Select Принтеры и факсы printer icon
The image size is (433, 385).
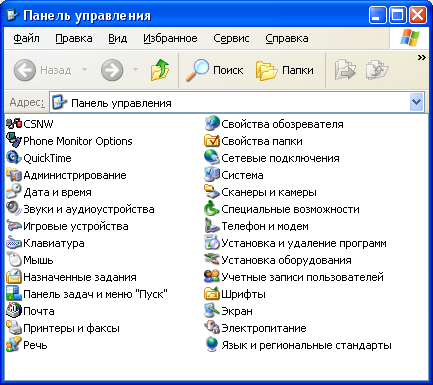tap(14, 328)
